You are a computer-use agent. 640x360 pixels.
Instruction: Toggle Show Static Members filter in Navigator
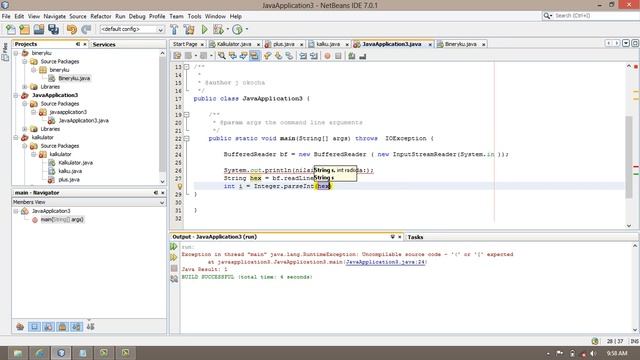click(x=48, y=327)
